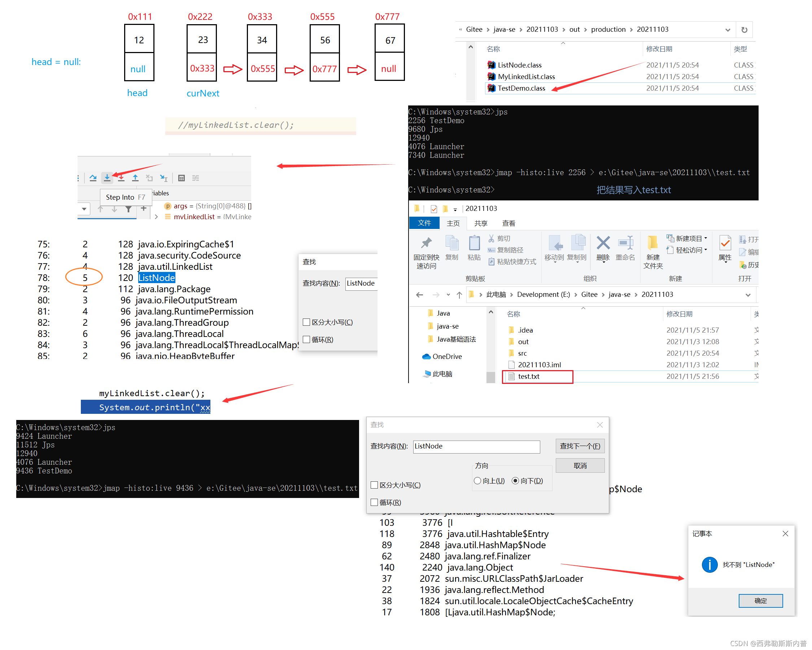Expand the myLinkedList variable node
The height and width of the screenshot is (650, 812).
tap(156, 217)
